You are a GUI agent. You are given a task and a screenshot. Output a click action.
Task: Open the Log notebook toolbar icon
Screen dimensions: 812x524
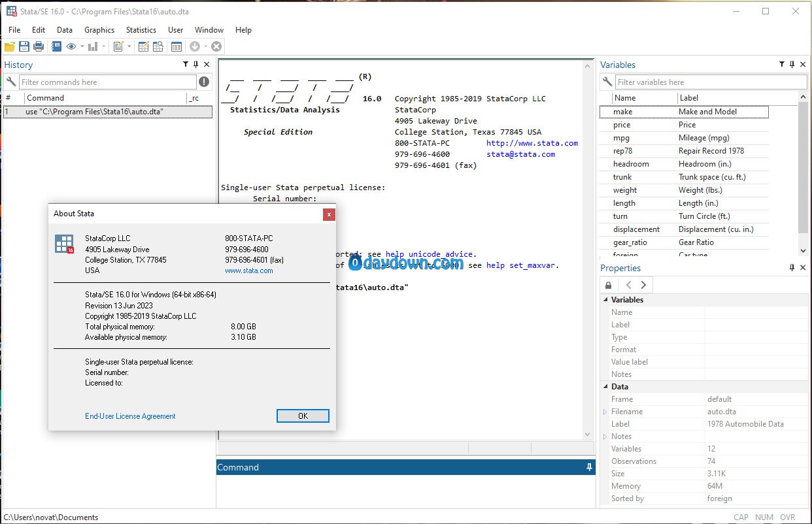pyautogui.click(x=56, y=46)
